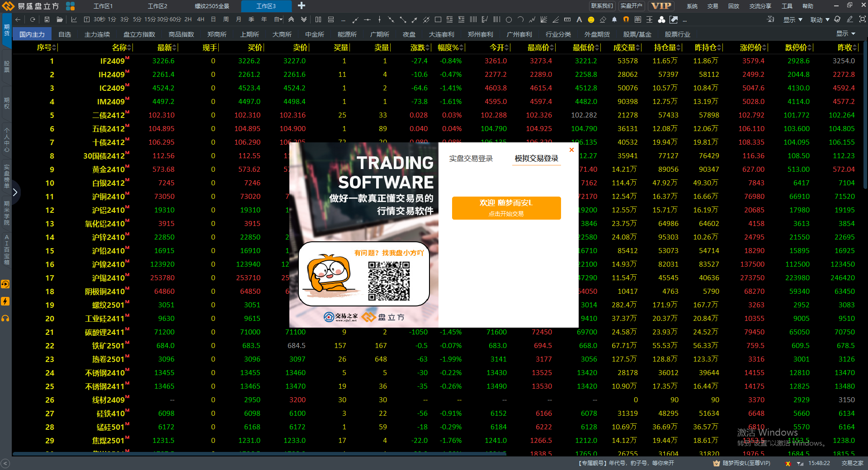Open the 帮助 menu
Screen dimensions: 868x470
point(808,6)
